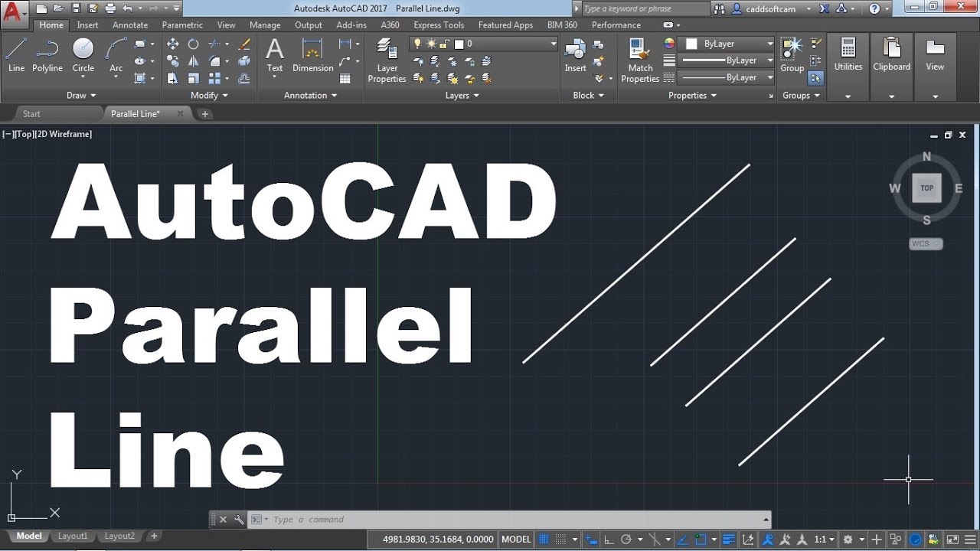This screenshot has height=551, width=980.
Task: Add a new layout with plus
Action: click(154, 536)
